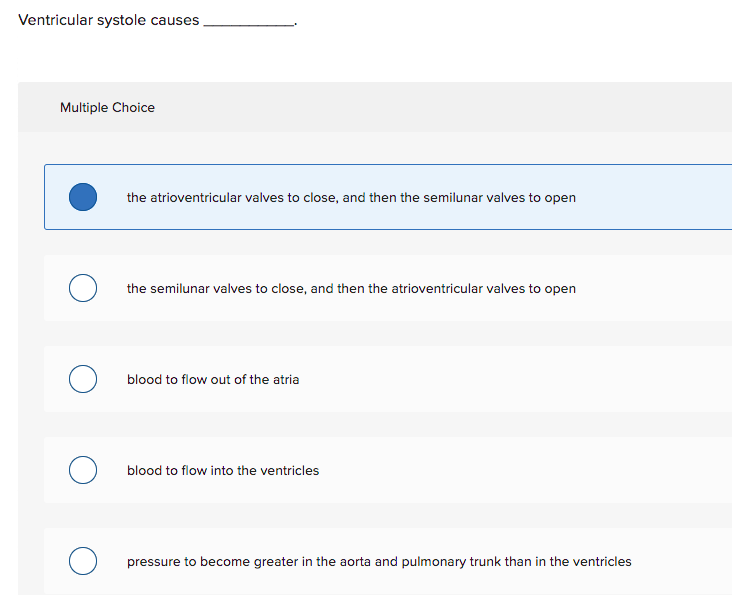This screenshot has width=732, height=595.
Task: Click the word 'atria' in third option
Action: pyautogui.click(x=286, y=379)
